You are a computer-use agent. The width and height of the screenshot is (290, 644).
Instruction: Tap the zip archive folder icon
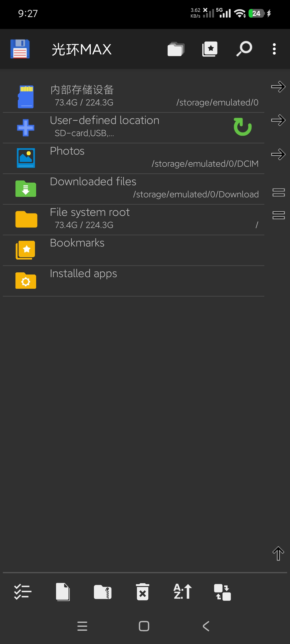[x=103, y=592]
